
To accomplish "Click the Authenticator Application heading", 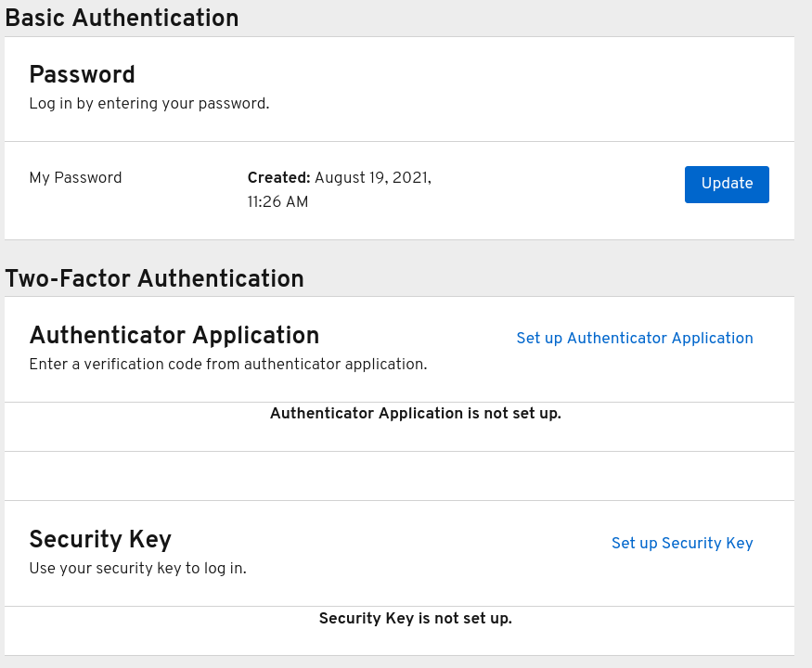I will [174, 336].
